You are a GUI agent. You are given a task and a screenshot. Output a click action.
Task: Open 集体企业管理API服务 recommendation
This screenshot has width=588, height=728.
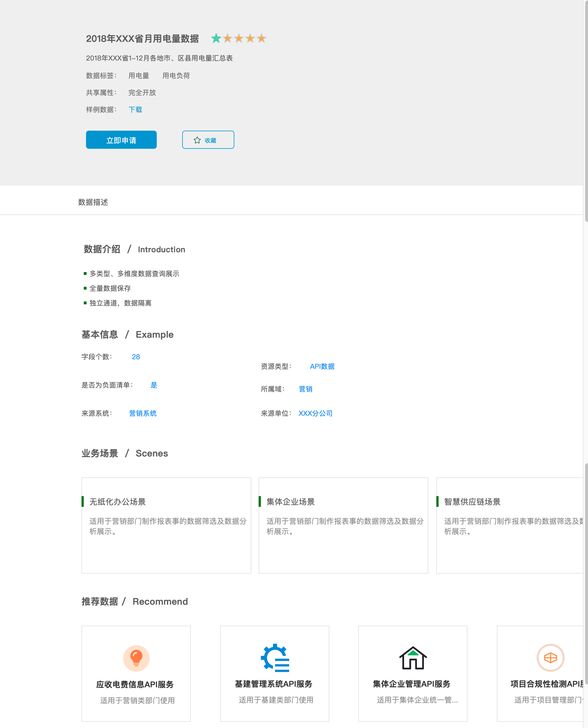pyautogui.click(x=413, y=673)
